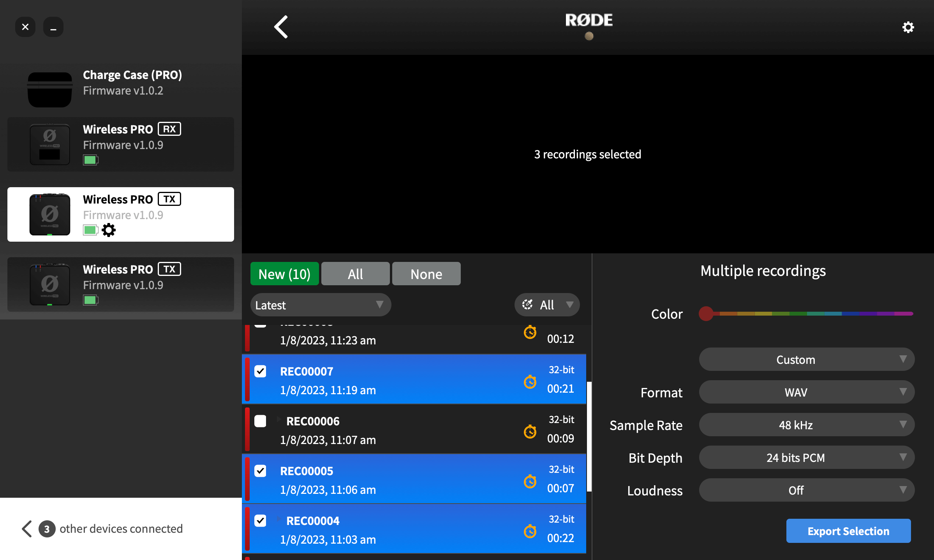Click the RØDE app settings gear icon
The height and width of the screenshot is (560, 934).
pos(908,27)
